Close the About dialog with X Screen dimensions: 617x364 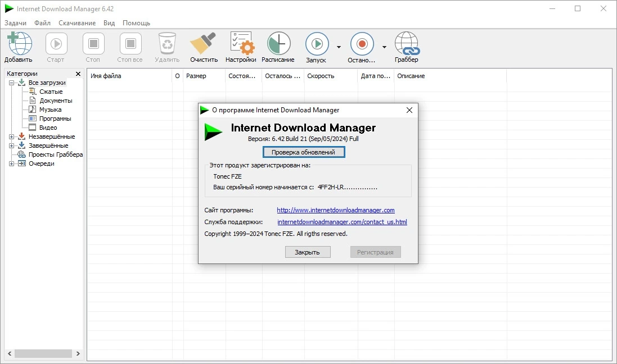(409, 110)
